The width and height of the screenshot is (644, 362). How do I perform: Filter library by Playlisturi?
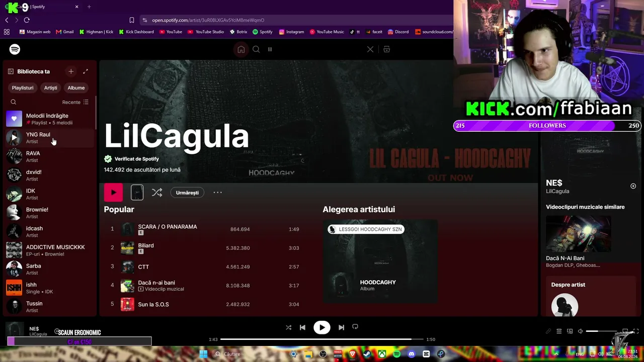pos(23,88)
